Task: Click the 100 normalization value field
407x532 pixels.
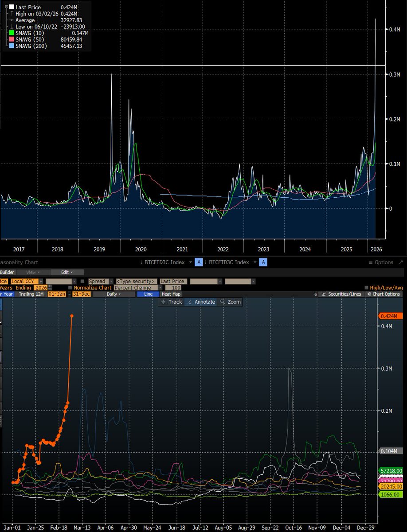Action: pyautogui.click(x=173, y=288)
